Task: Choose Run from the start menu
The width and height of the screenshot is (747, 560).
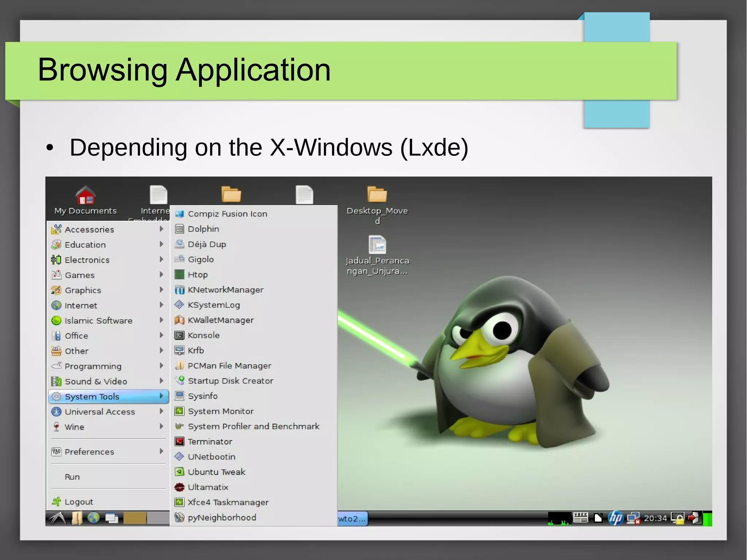Action: [108, 477]
